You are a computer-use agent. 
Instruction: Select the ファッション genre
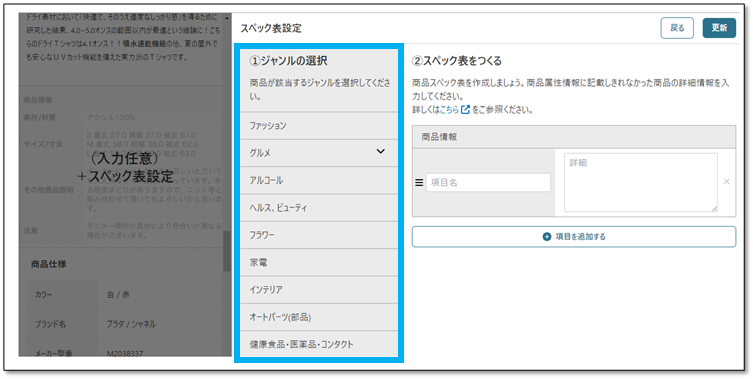(319, 126)
